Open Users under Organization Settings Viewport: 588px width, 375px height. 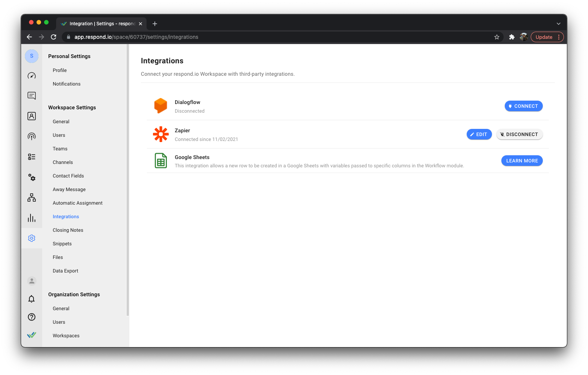pyautogui.click(x=59, y=322)
